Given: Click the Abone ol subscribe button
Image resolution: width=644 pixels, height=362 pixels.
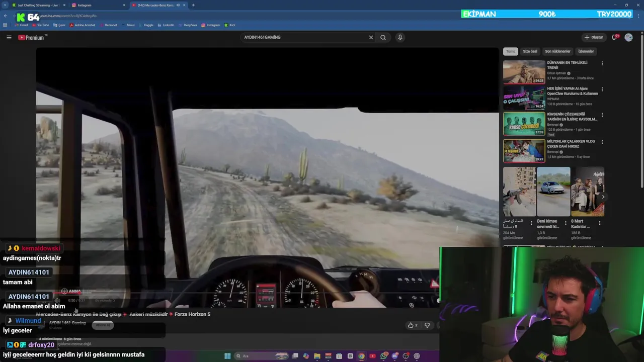Looking at the screenshot, I should pos(103,325).
